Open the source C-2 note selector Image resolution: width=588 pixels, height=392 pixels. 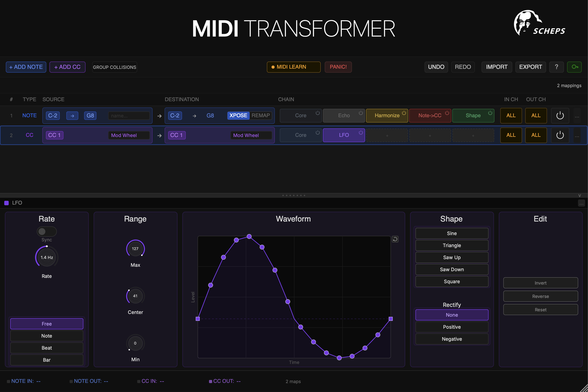(x=53, y=115)
